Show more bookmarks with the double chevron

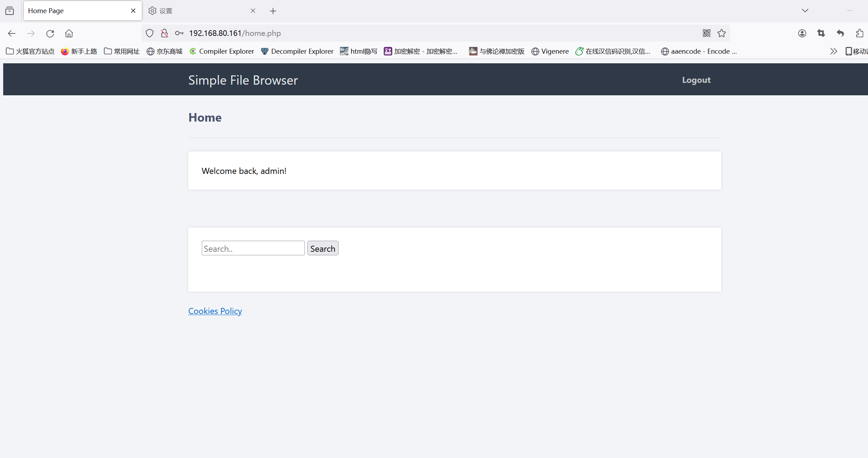pyautogui.click(x=834, y=51)
